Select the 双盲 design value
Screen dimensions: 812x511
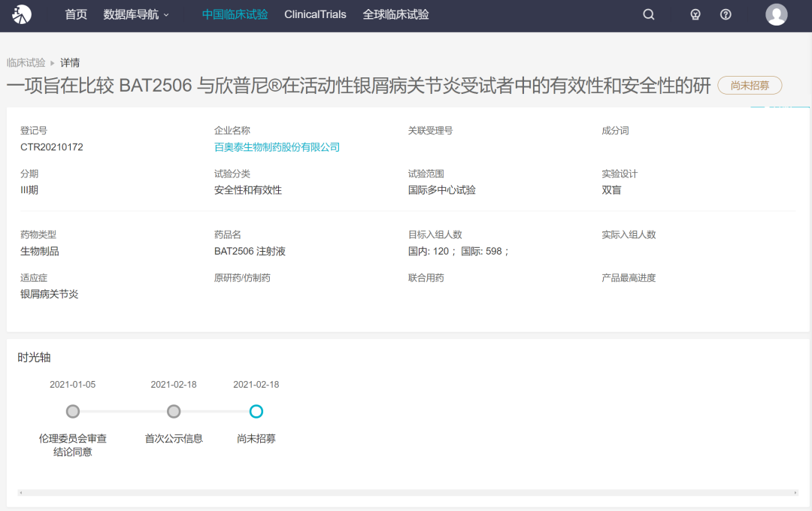click(611, 190)
